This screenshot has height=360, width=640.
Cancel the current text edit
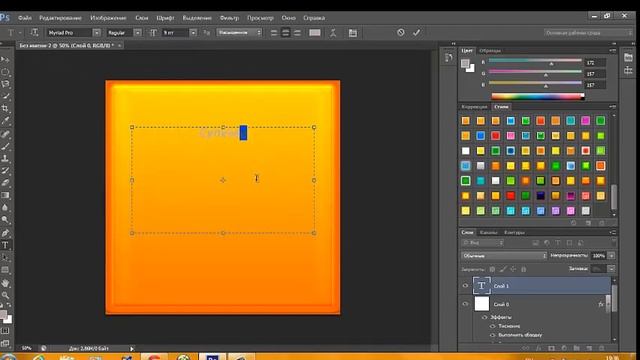(400, 32)
